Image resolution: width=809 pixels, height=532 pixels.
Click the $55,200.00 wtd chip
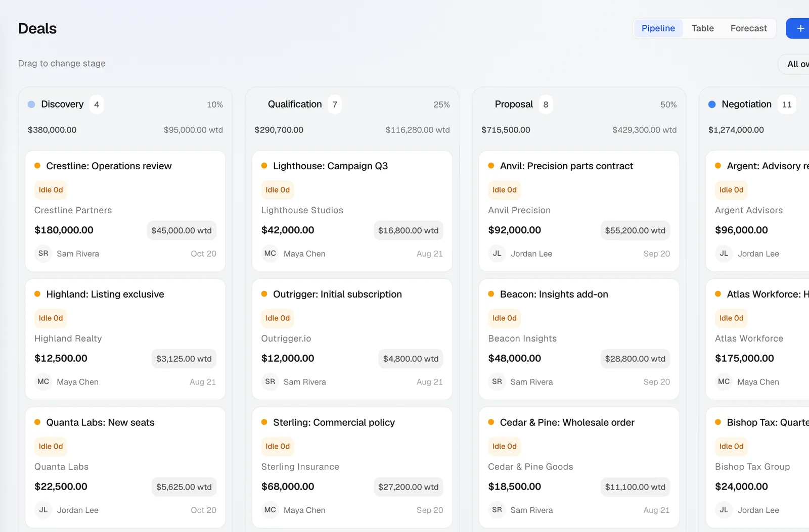635,230
